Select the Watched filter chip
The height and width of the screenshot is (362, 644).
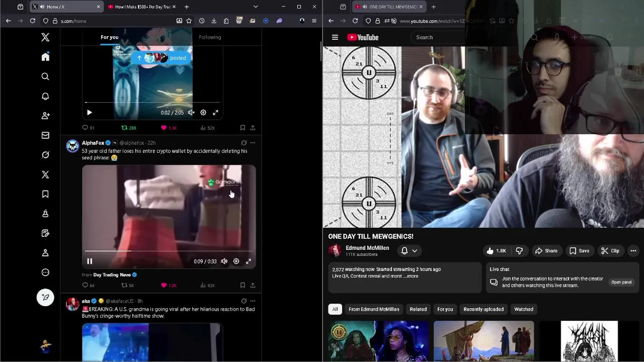pyautogui.click(x=524, y=309)
